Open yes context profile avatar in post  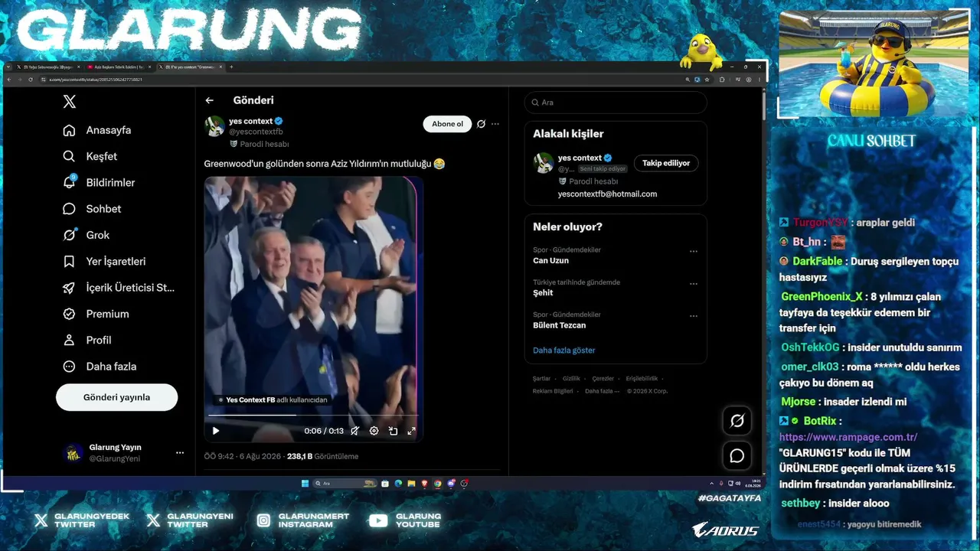[214, 126]
